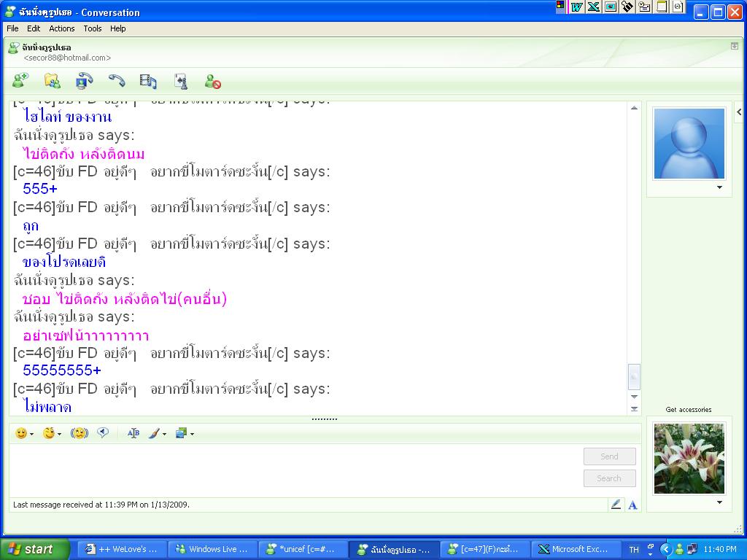Block this contact

point(212,81)
